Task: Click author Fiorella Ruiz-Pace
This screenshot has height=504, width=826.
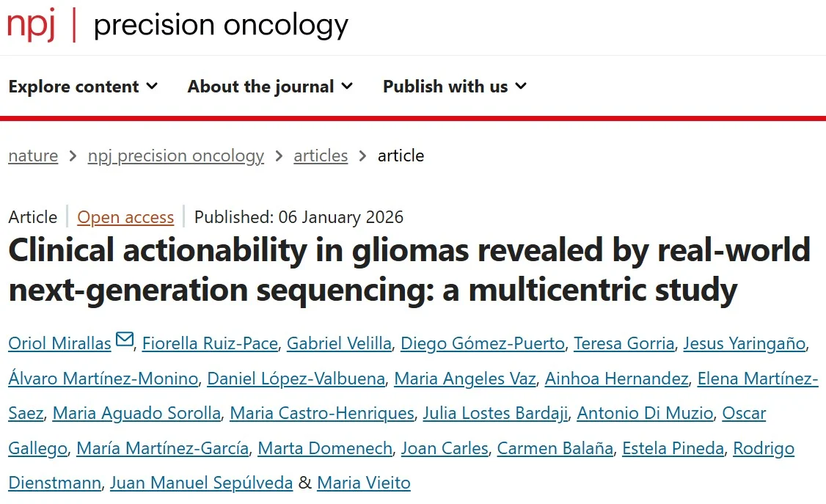Action: pos(211,343)
